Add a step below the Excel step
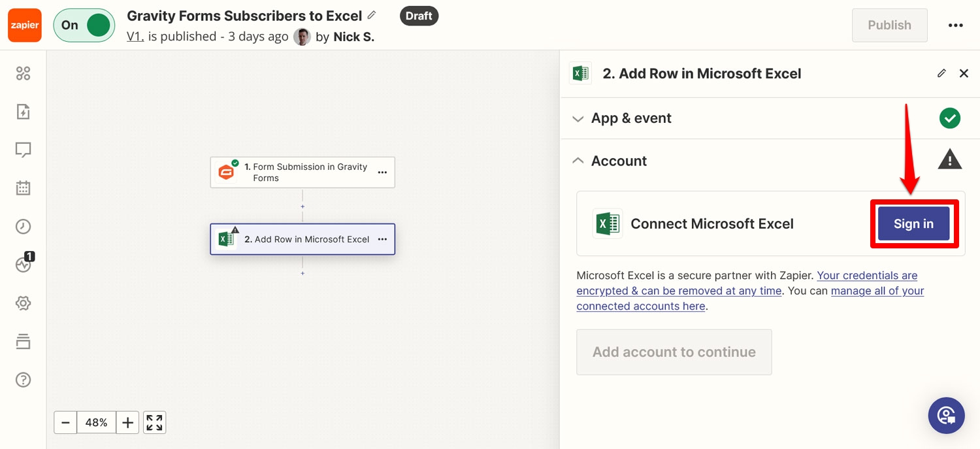This screenshot has width=980, height=449. (x=302, y=273)
